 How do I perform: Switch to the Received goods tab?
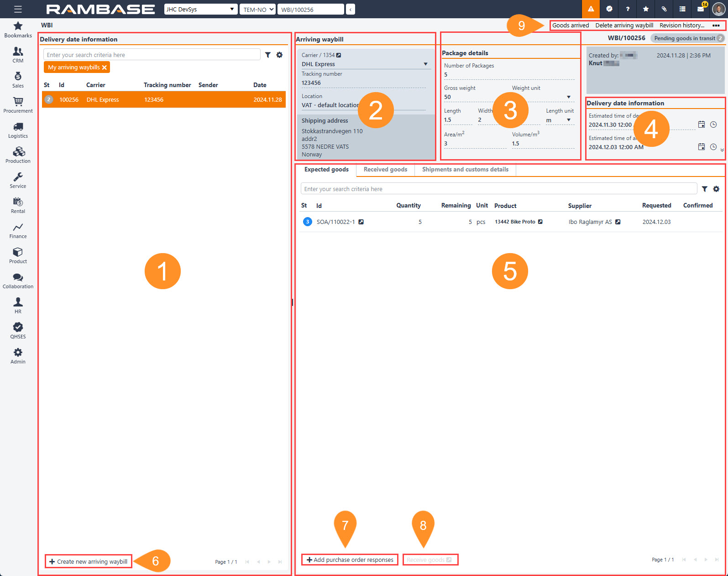385,170
